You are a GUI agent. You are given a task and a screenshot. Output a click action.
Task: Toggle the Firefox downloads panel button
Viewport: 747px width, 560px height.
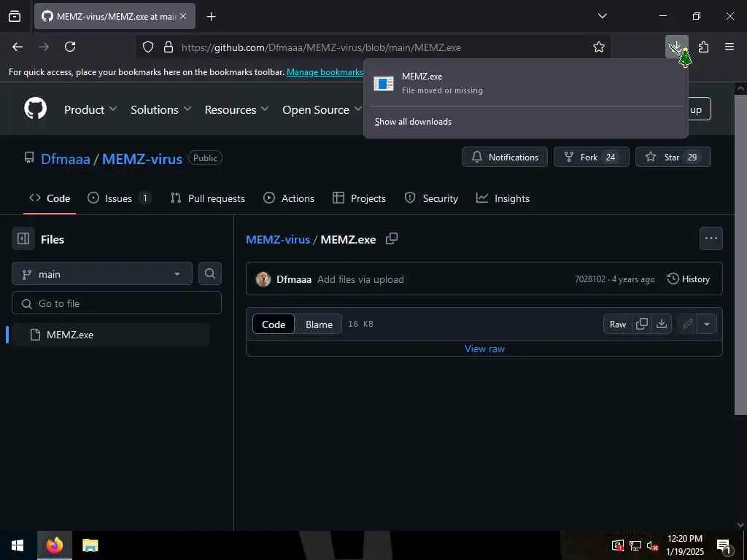676,47
